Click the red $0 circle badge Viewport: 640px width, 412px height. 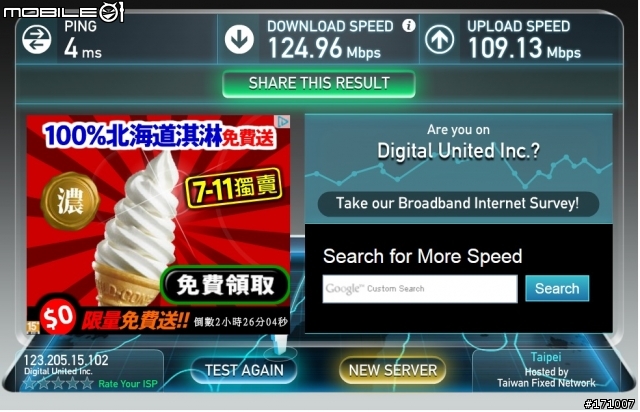[58, 317]
